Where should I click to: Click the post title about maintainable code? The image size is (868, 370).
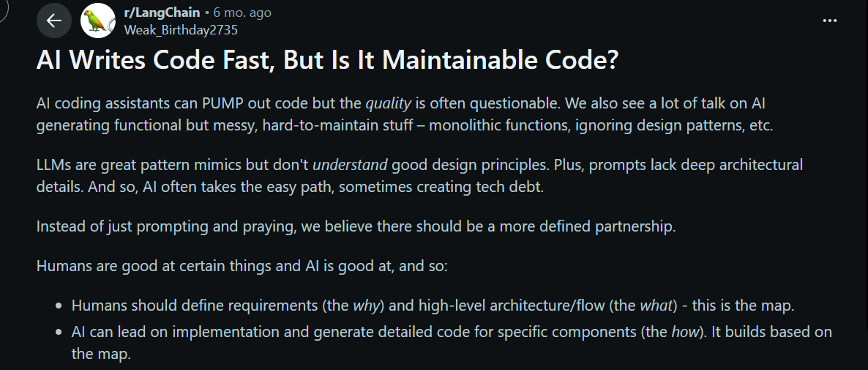pyautogui.click(x=327, y=61)
